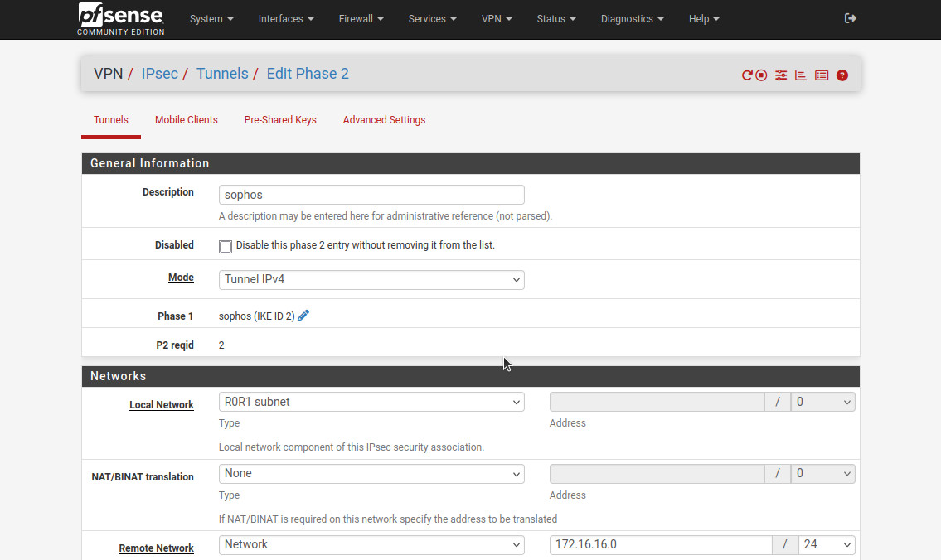
Task: Open the related log entries icon
Action: coord(822,75)
